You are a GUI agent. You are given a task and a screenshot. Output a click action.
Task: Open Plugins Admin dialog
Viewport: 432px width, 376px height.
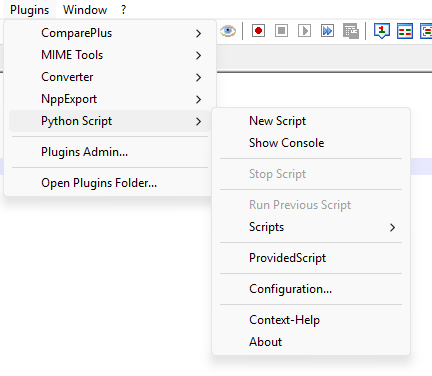tap(110, 152)
